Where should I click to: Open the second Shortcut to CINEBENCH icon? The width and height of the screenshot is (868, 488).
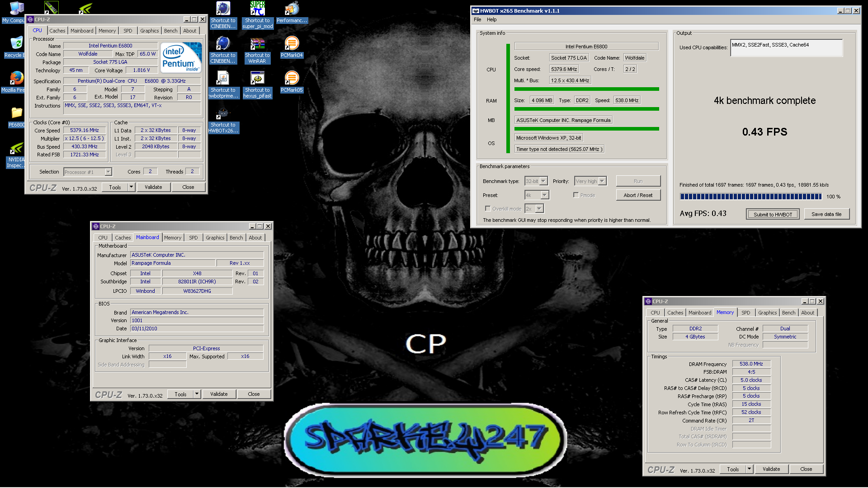[223, 50]
